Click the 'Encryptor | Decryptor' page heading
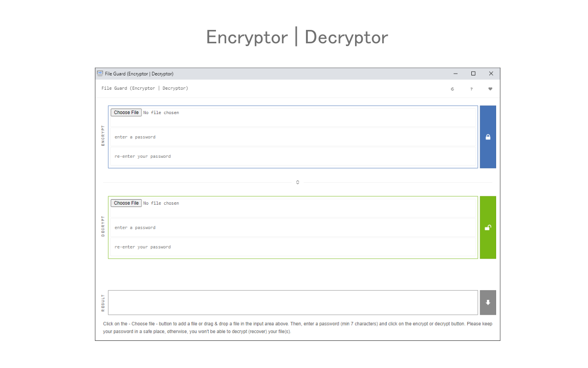The image size is (588, 368). pyautogui.click(x=297, y=37)
